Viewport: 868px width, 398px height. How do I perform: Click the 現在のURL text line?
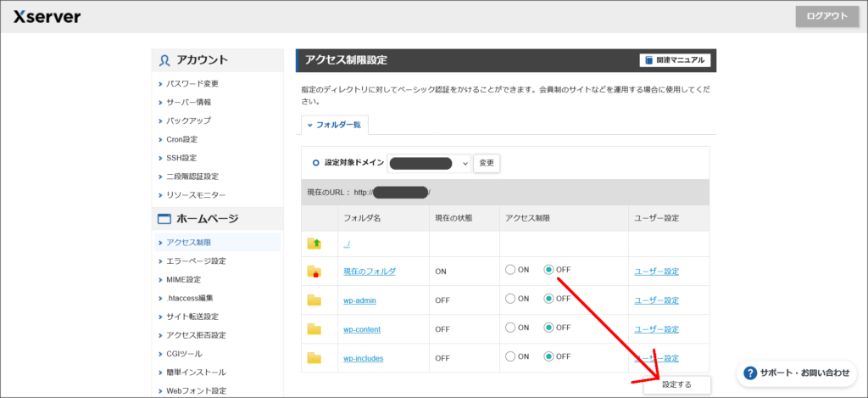pyautogui.click(x=369, y=193)
